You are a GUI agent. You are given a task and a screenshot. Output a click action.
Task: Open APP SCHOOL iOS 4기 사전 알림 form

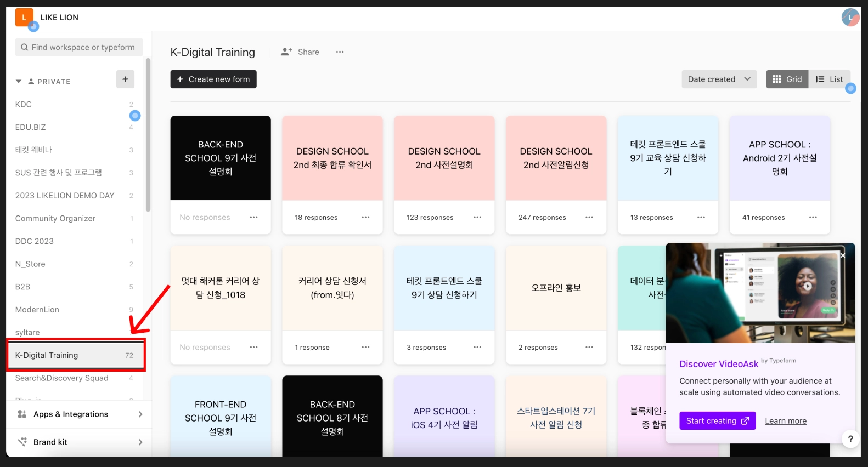(444, 417)
